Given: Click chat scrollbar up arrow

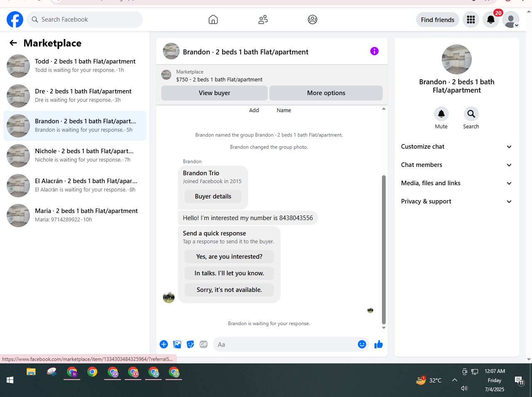Looking at the screenshot, I should (x=384, y=109).
